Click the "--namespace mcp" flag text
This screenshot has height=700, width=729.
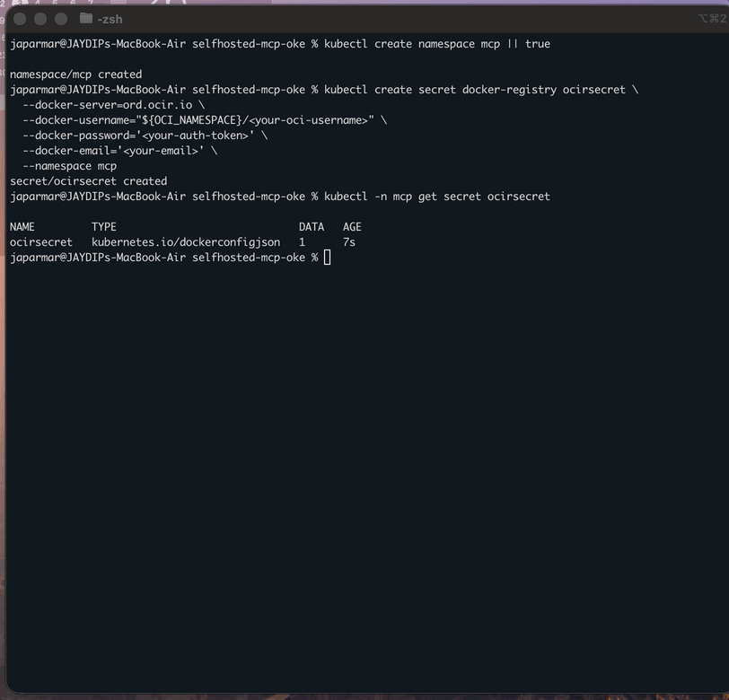[x=71, y=165]
